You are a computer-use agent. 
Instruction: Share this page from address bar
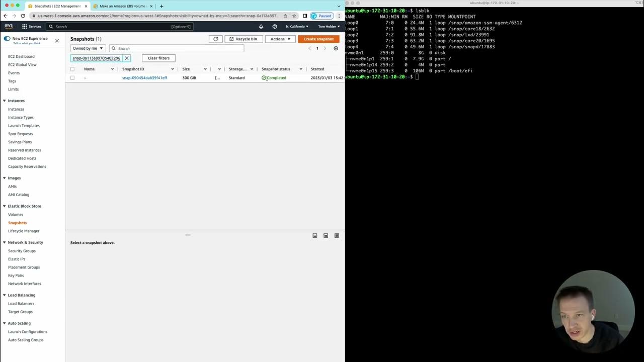285,16
